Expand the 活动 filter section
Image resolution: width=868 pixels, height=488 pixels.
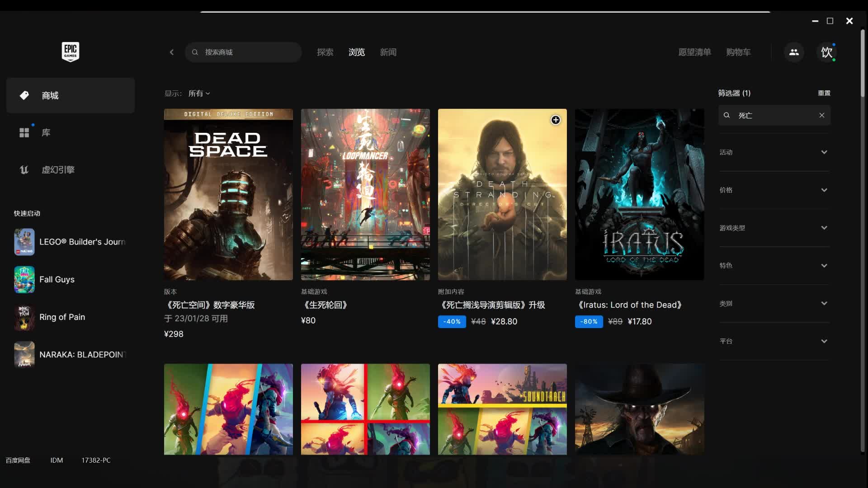773,152
